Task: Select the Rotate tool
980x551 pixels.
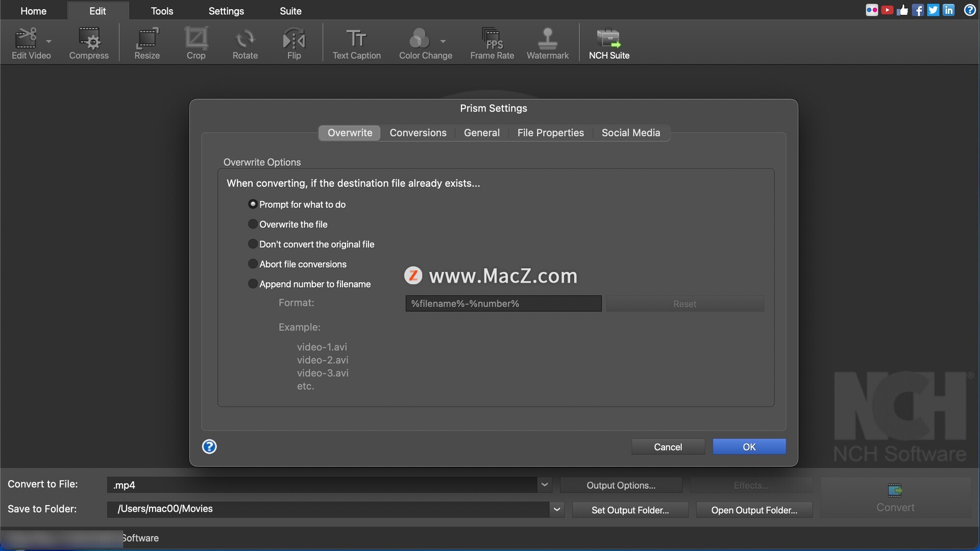Action: click(x=245, y=43)
